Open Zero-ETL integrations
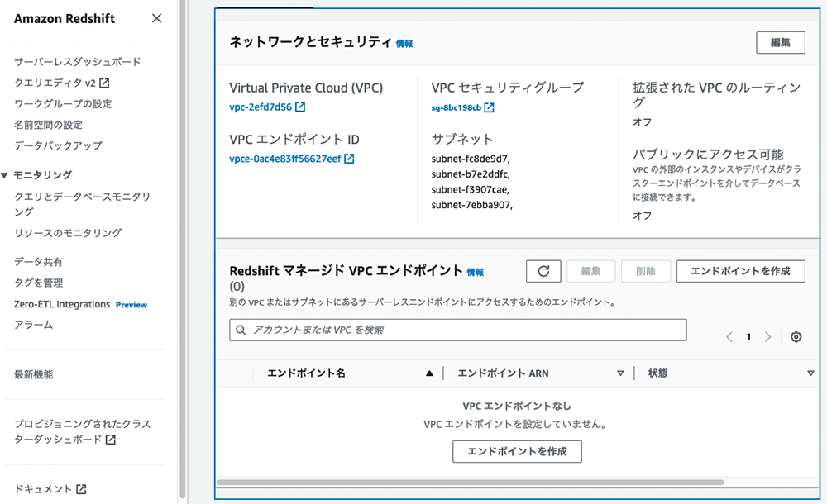 62,304
